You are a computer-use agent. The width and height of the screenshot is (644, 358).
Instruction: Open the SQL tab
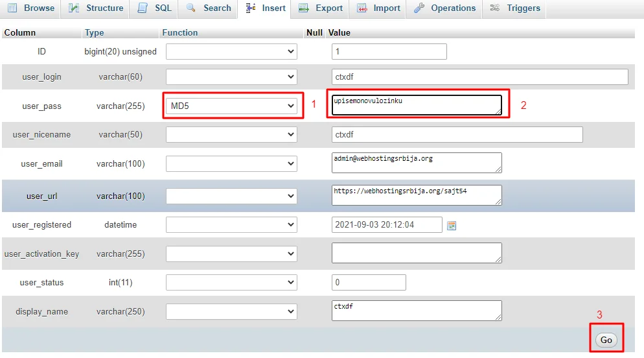pos(154,8)
